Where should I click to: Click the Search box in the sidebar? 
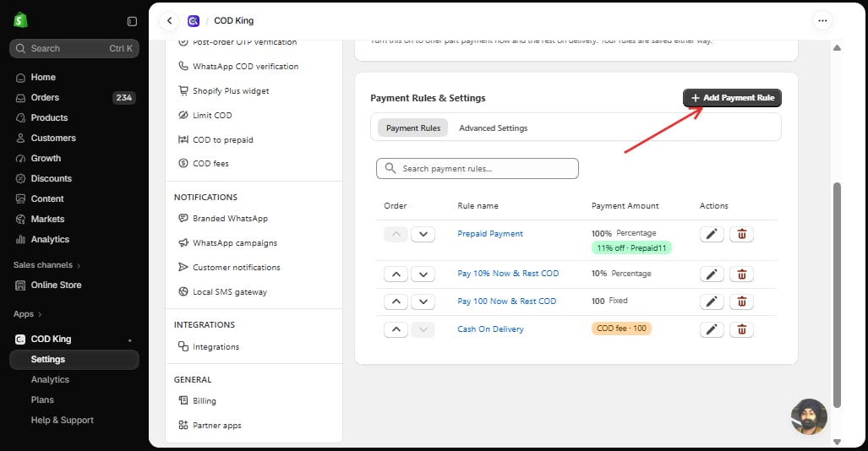(x=74, y=49)
